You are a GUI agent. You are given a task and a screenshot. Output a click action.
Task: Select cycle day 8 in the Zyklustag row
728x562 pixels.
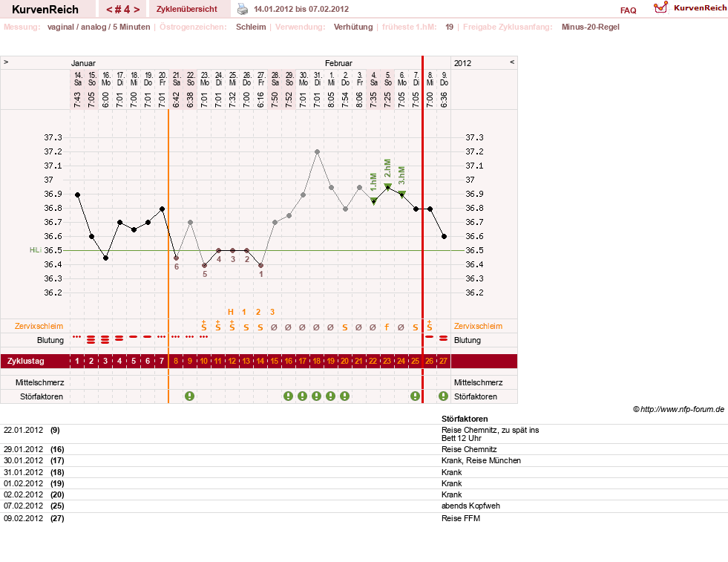176,361
